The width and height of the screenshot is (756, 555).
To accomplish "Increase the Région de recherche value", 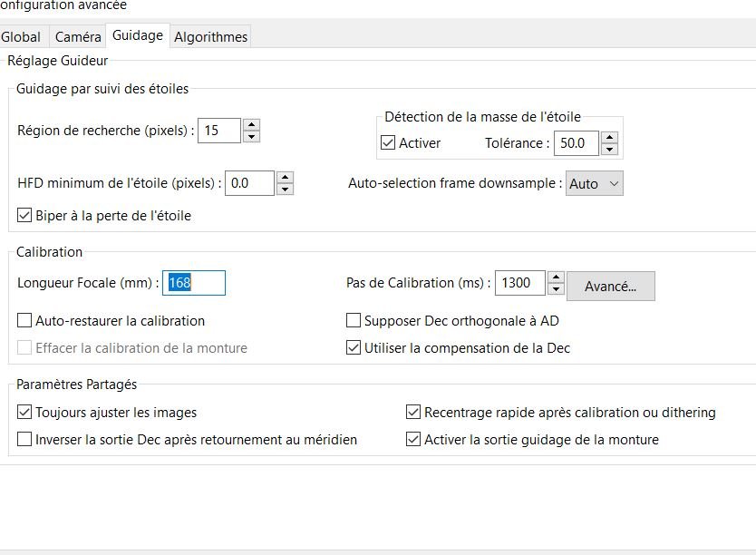I will (x=252, y=125).
